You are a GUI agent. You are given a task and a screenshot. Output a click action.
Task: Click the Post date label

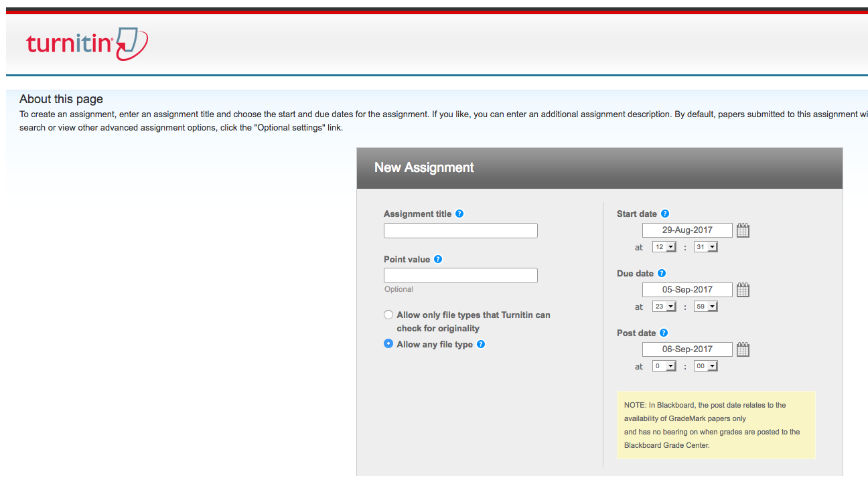636,333
